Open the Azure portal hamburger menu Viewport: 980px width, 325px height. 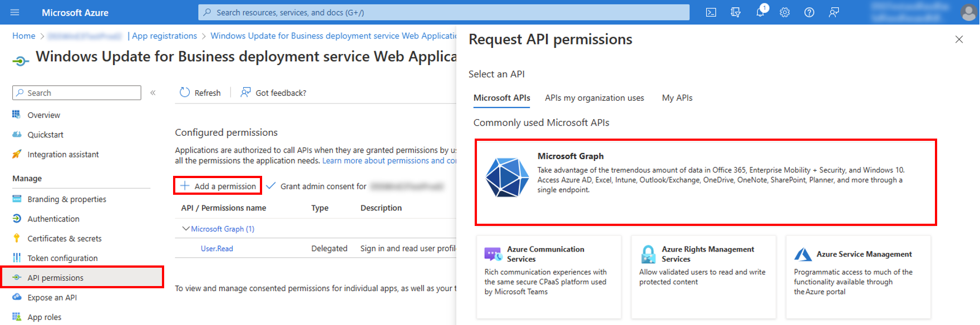pyautogui.click(x=15, y=12)
